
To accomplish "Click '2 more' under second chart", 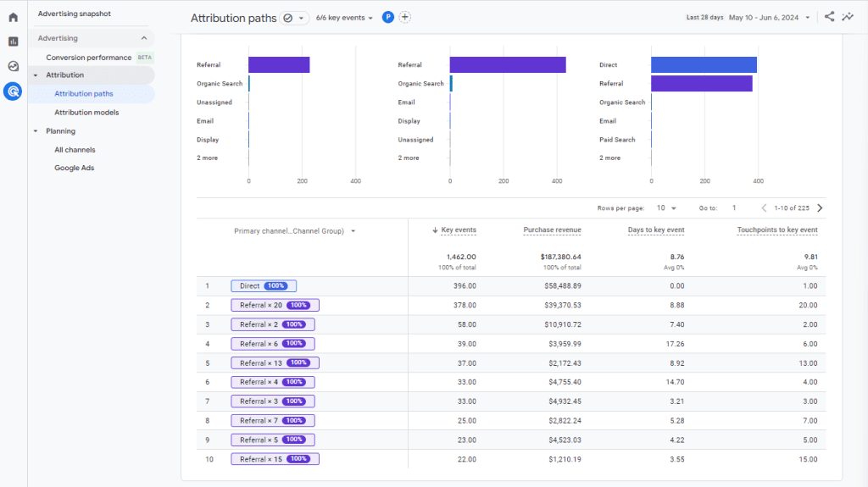I will tap(409, 158).
